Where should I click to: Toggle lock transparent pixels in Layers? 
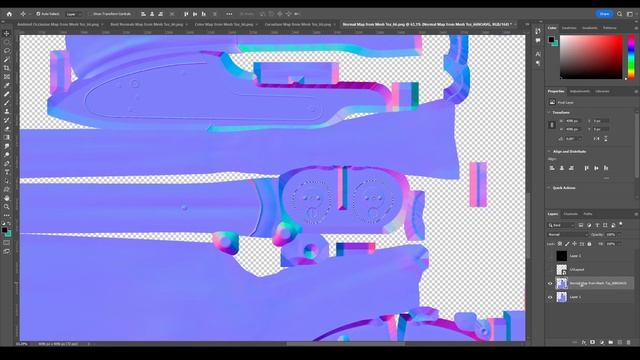(560, 244)
